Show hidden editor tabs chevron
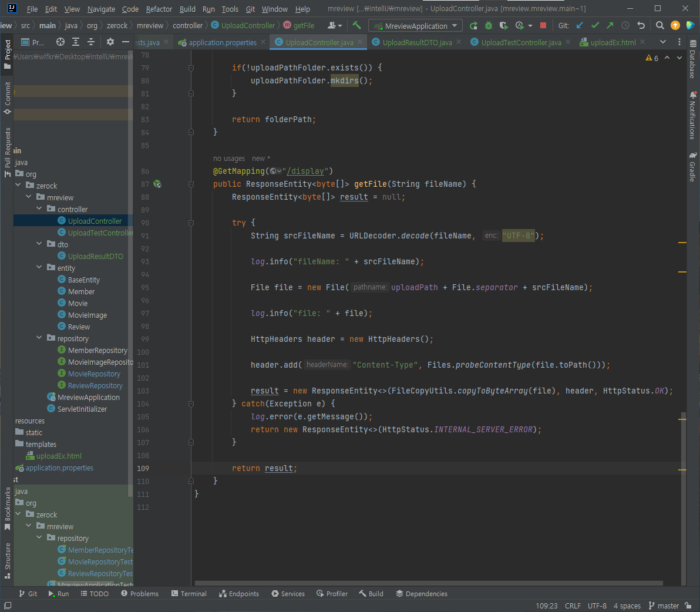Screen dimensions: 700x612 [663, 42]
